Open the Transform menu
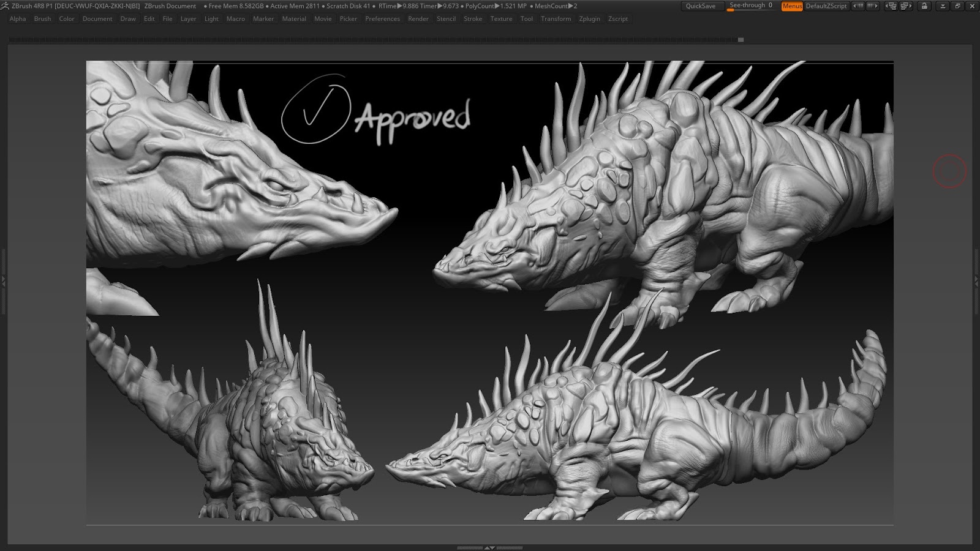The width and height of the screenshot is (980, 551). pyautogui.click(x=556, y=19)
